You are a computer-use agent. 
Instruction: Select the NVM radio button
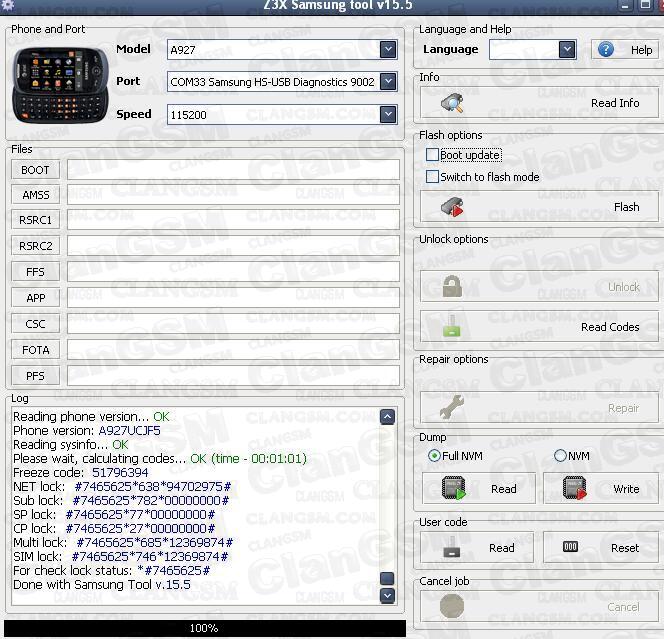tap(560, 456)
